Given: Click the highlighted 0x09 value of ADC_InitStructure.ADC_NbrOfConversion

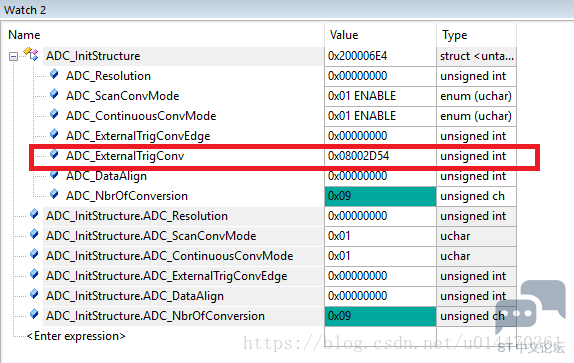Looking at the screenshot, I should [x=380, y=316].
